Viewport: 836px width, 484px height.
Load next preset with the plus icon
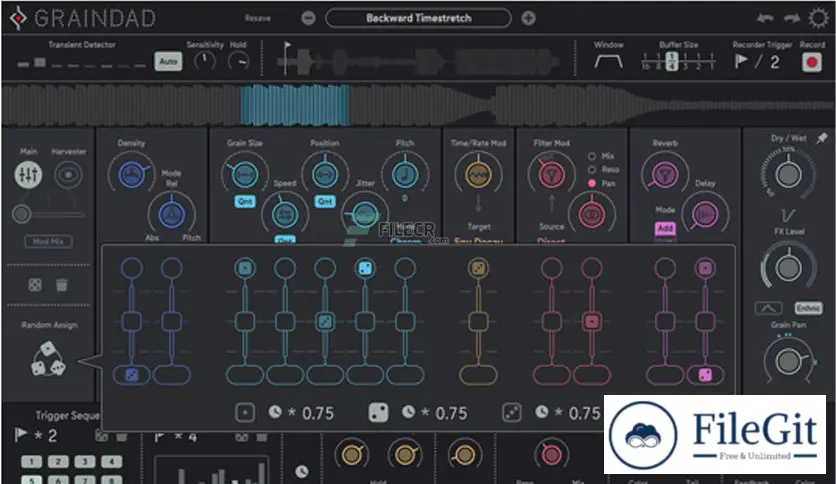click(x=528, y=18)
